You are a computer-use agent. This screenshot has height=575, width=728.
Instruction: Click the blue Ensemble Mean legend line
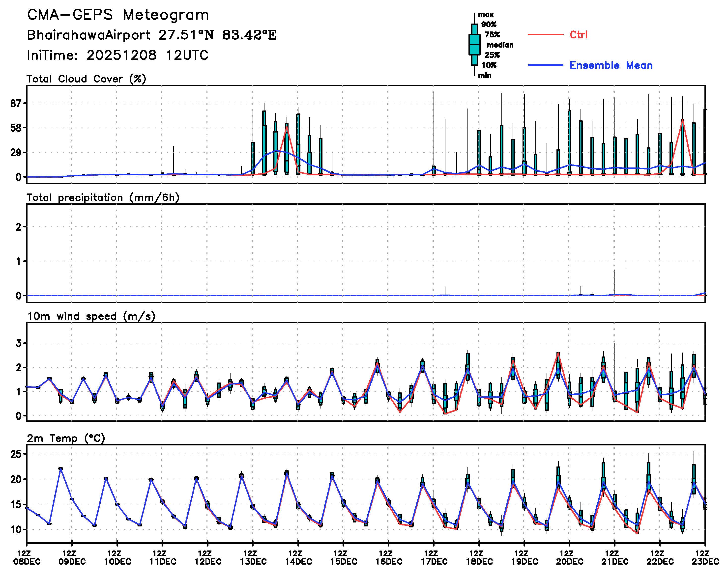pos(545,65)
